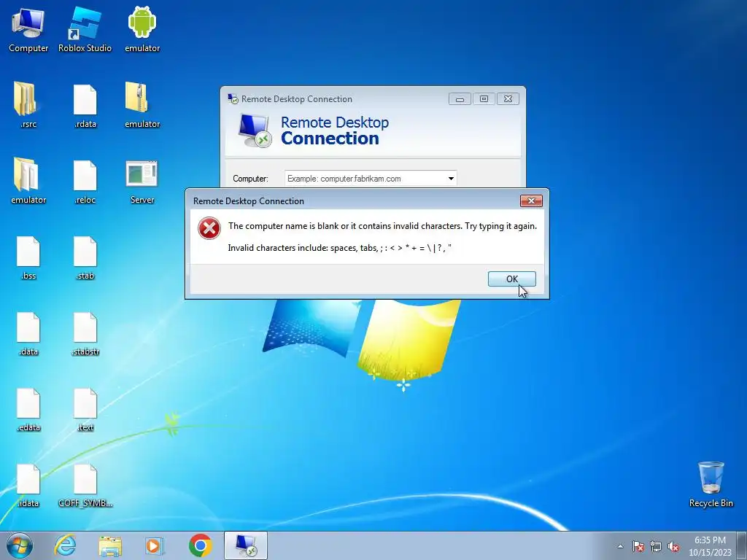
Task: Launch Windows Media Player from taskbar
Action: [x=155, y=545]
